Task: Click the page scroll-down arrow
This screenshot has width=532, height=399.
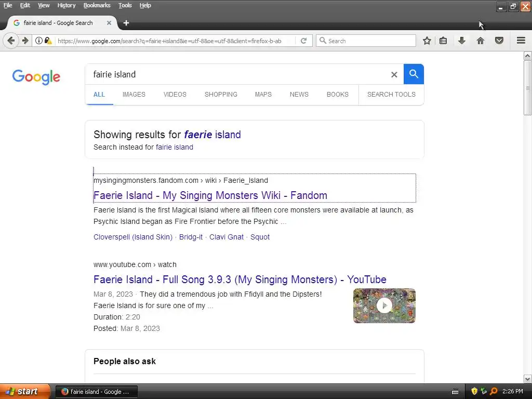Action: point(528,379)
